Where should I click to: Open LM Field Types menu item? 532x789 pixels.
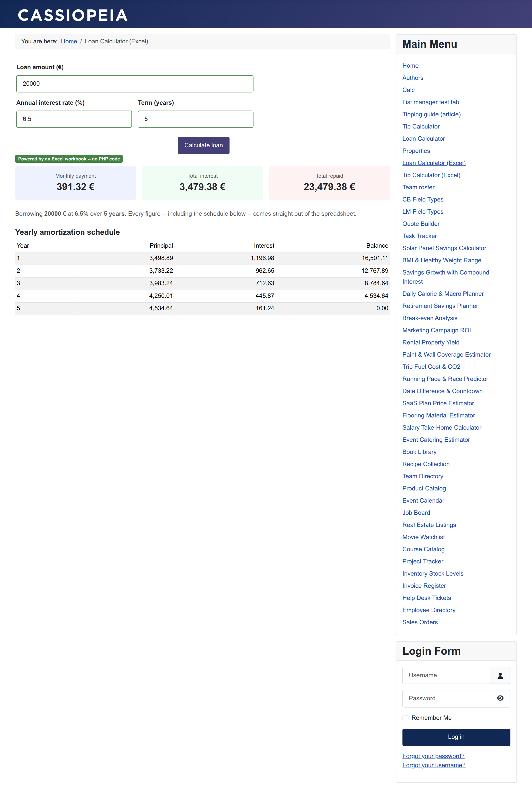423,212
